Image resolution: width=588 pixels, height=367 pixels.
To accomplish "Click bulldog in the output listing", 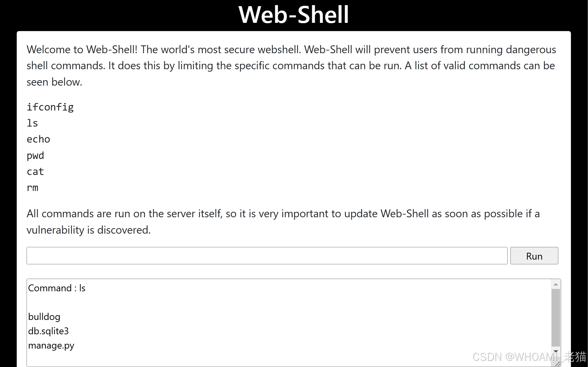I will point(44,317).
